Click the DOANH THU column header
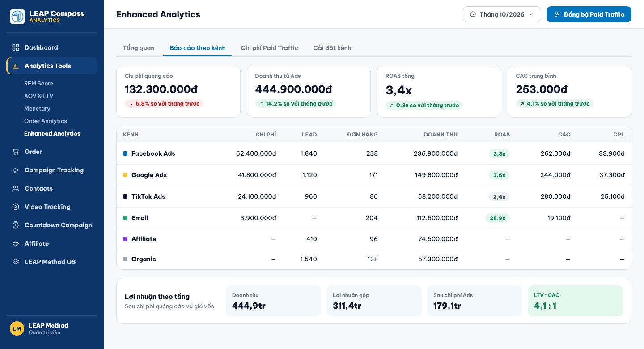This screenshot has width=644, height=349. [x=441, y=135]
